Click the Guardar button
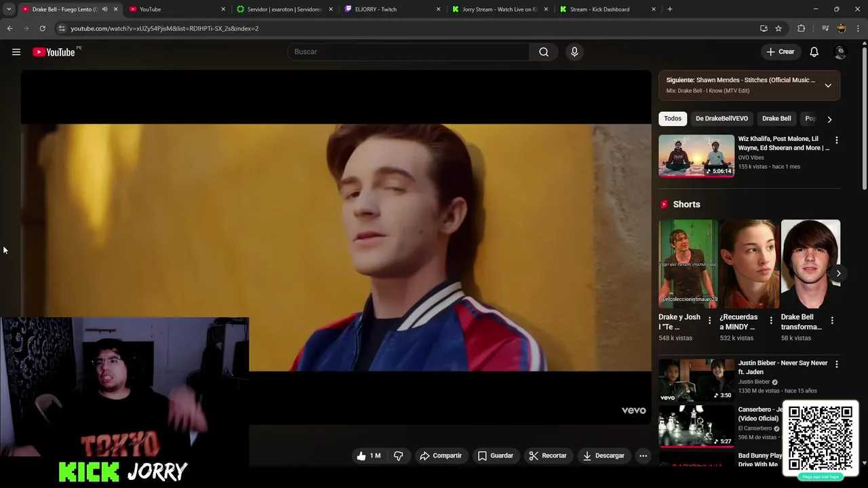 click(x=496, y=455)
